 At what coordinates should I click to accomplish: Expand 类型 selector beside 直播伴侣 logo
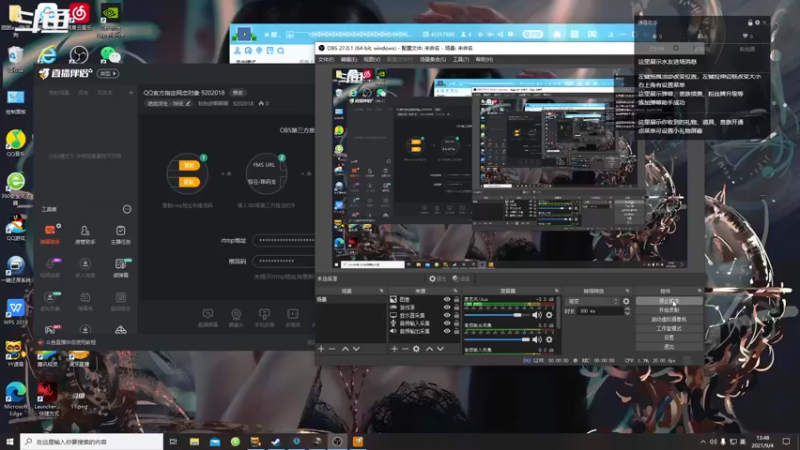click(108, 73)
